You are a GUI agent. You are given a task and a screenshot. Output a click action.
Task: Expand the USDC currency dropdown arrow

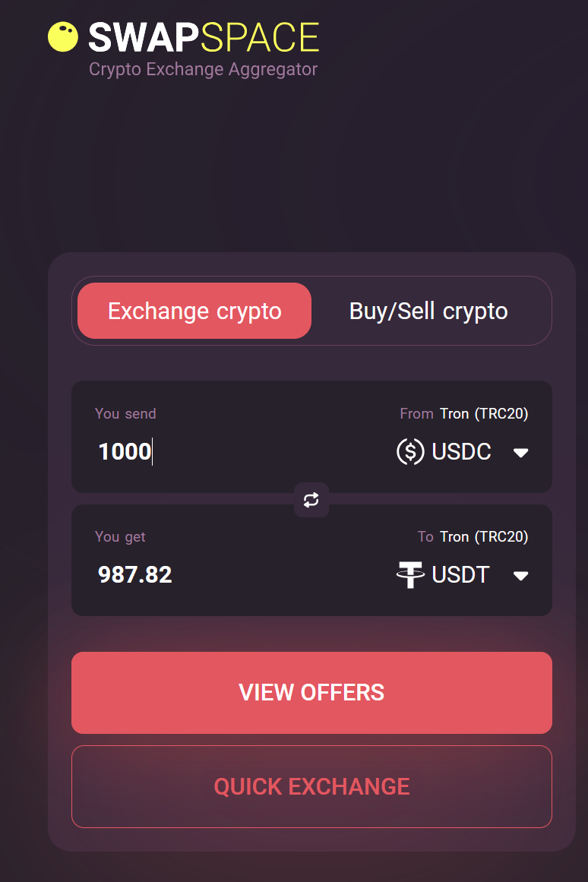520,453
